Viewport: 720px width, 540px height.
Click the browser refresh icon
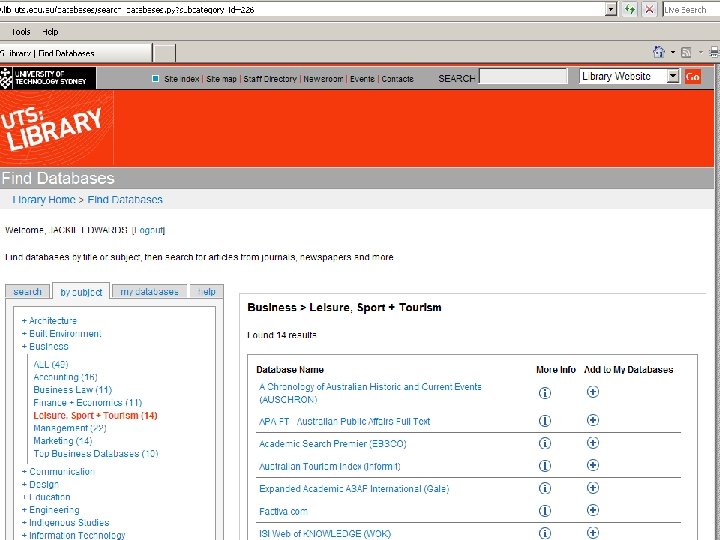pyautogui.click(x=630, y=9)
